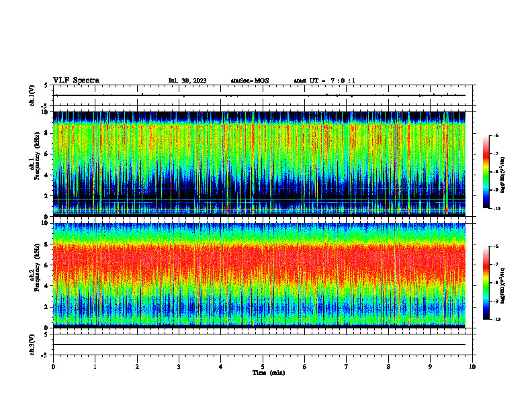Click time axis tick label '8'
Viewport: 532px width, 411px height.
coord(388,367)
